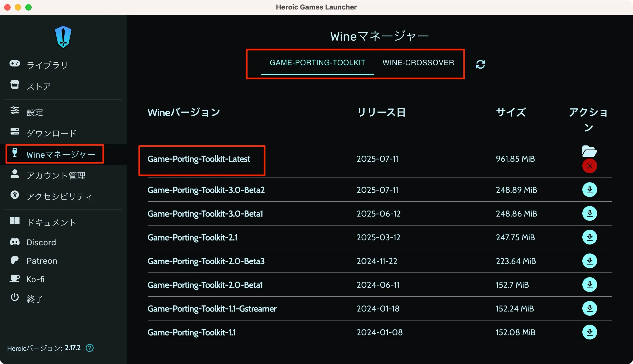Click the Game-Porting-Toolkit-3.0-Beta2 name
The width and height of the screenshot is (633, 364).
(206, 190)
